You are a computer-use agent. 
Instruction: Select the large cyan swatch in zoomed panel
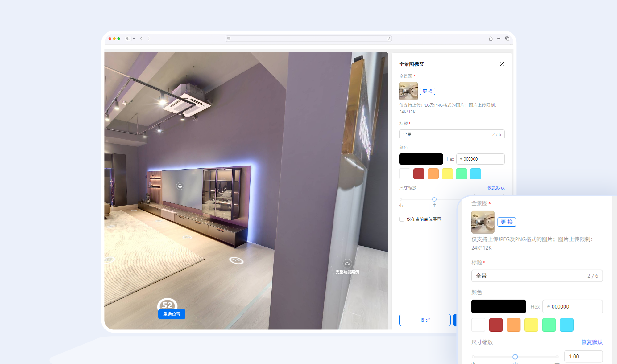[567, 325]
